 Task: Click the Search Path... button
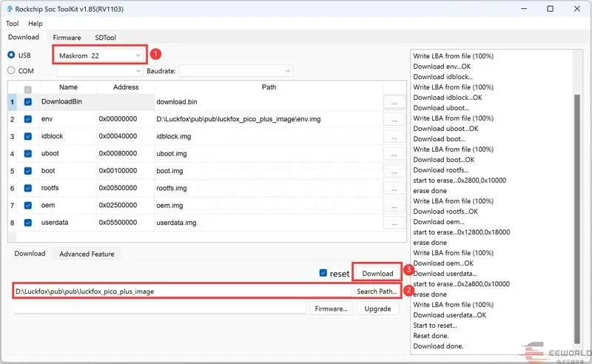coord(377,291)
